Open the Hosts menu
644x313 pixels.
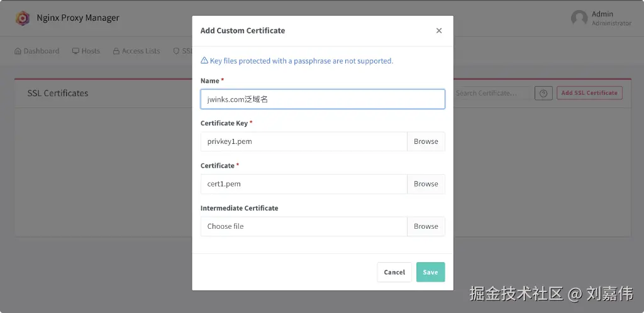pos(90,51)
